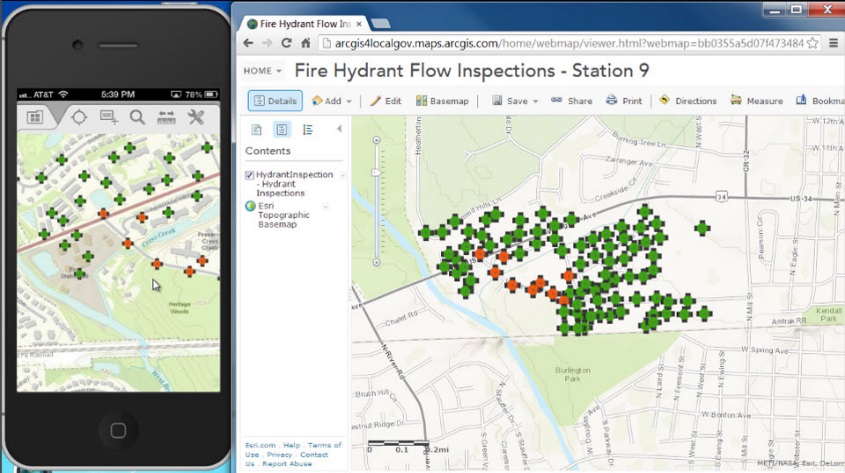
Task: Open the Report Abuse footer link
Action: pos(287,464)
